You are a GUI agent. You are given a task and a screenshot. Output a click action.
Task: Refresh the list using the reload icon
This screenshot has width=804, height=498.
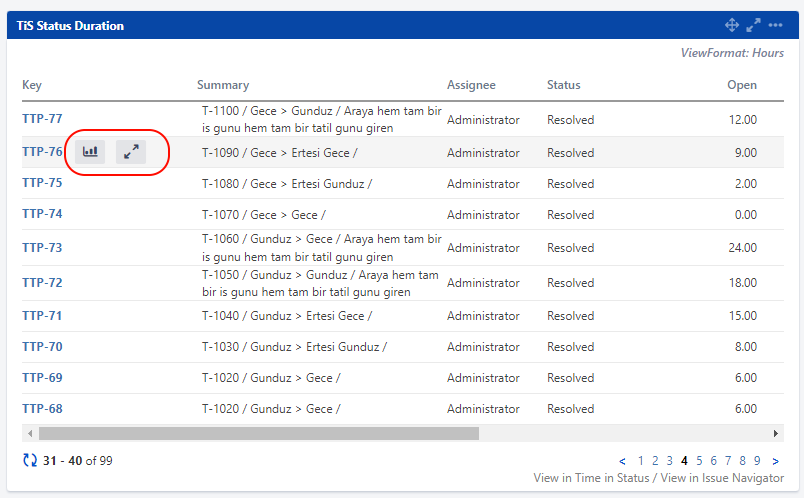tap(29, 460)
